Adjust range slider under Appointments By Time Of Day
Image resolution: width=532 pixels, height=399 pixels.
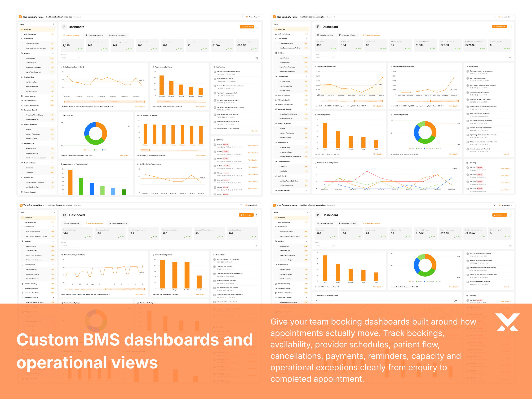105,289
